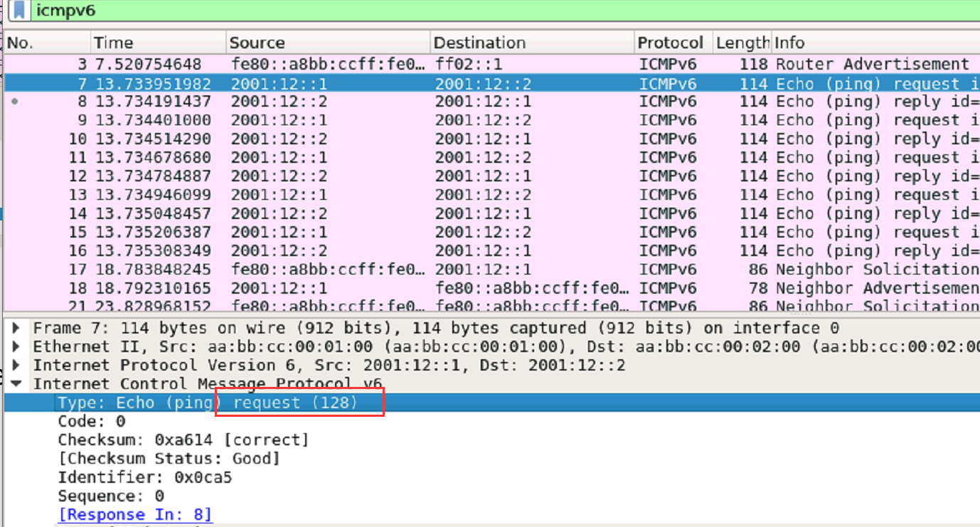This screenshot has width=980, height=527.
Task: Select packet 14 at time 13.735048457
Action: tap(492, 213)
